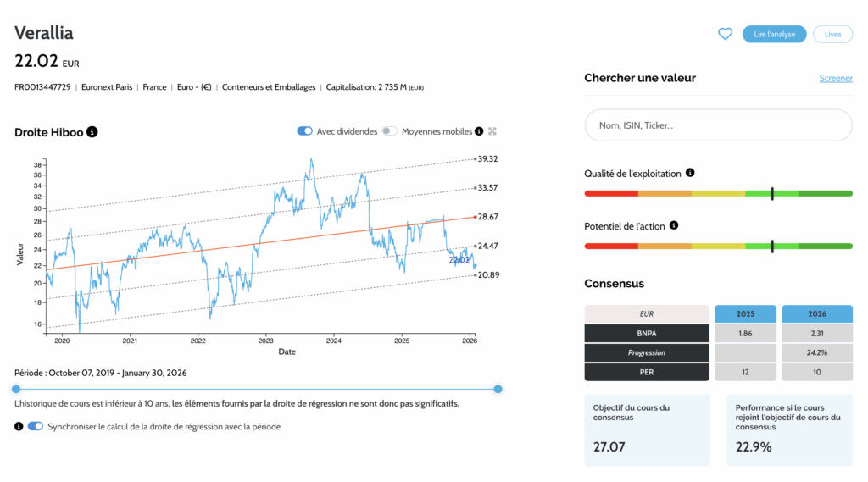Focus the Nom, ISIN, Ticker search field

718,125
